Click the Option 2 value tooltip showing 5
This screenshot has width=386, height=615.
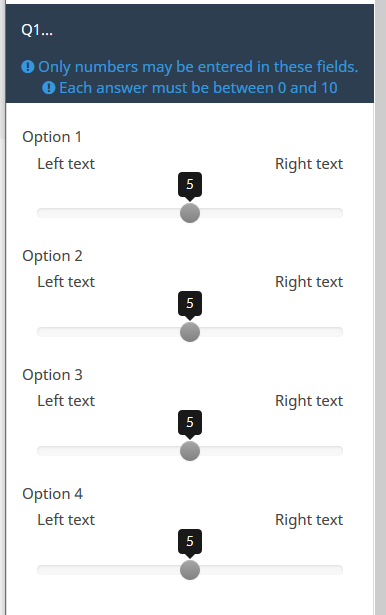(190, 303)
